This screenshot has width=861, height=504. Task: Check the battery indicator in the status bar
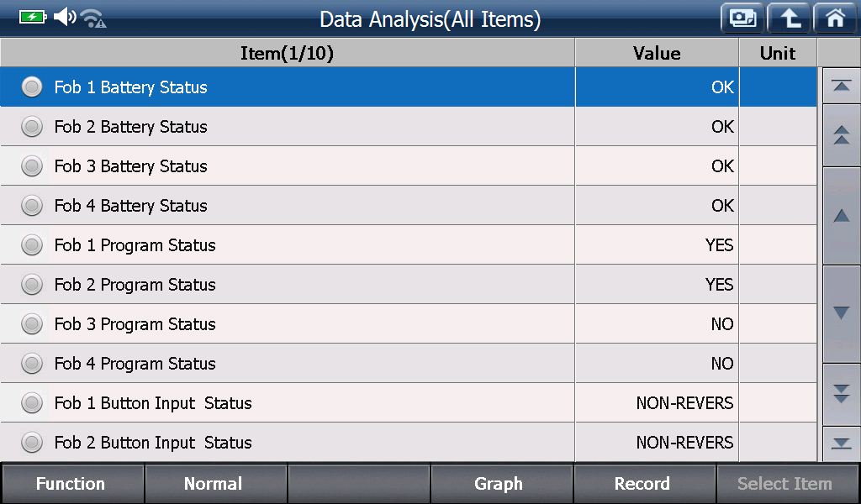point(33,17)
